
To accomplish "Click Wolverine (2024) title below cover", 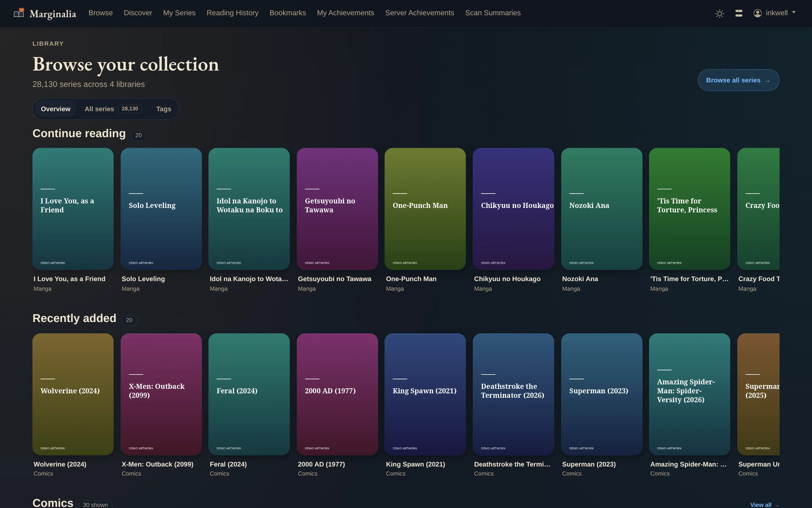I will (60, 464).
